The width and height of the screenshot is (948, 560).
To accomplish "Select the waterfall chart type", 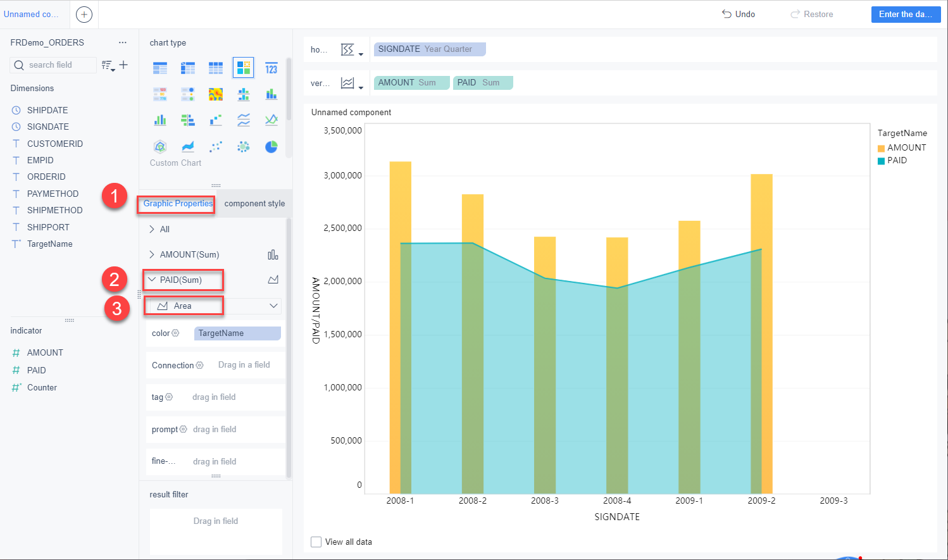I will click(216, 120).
